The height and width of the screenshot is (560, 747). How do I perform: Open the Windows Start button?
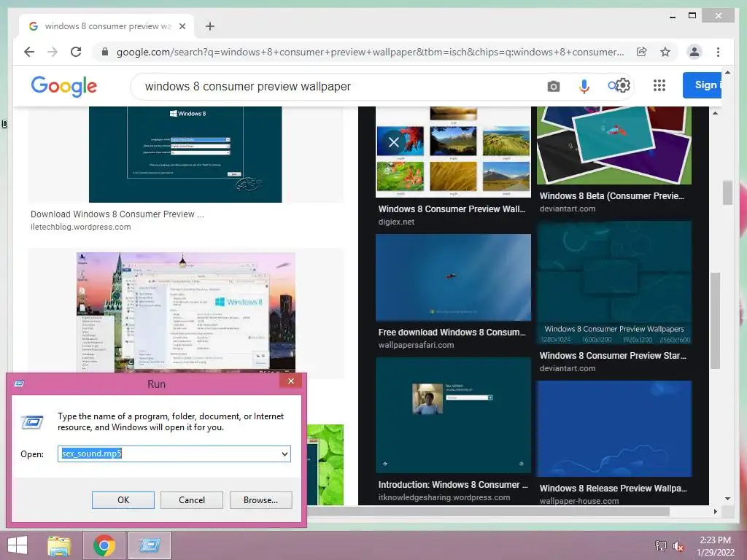point(18,545)
